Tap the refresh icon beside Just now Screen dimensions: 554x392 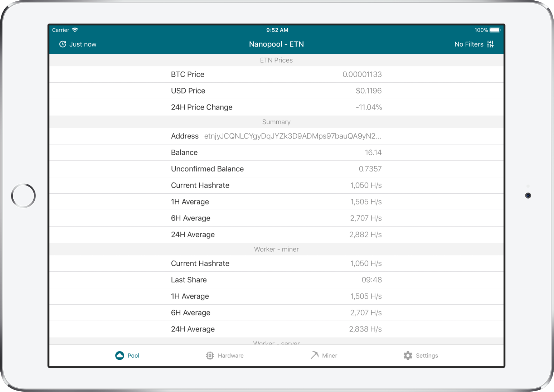click(x=63, y=44)
